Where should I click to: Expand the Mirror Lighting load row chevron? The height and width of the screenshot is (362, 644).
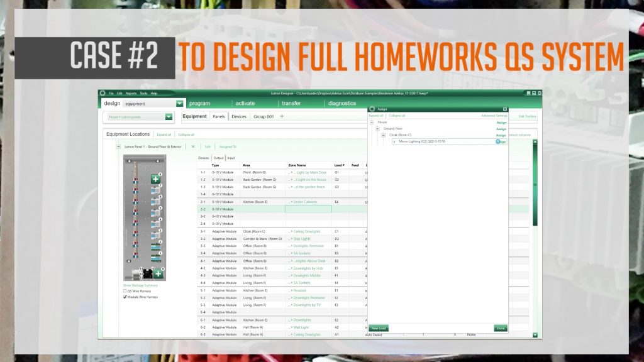click(394, 141)
